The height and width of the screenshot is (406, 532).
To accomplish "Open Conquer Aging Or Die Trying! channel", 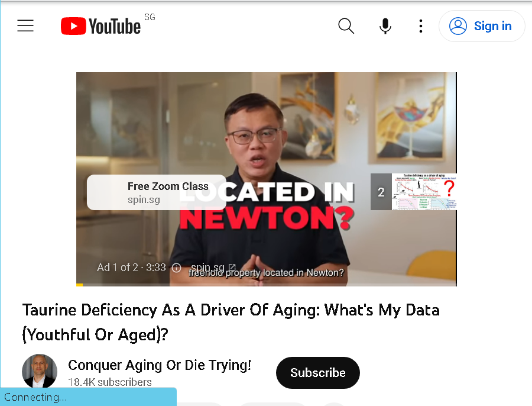I will click(x=160, y=365).
